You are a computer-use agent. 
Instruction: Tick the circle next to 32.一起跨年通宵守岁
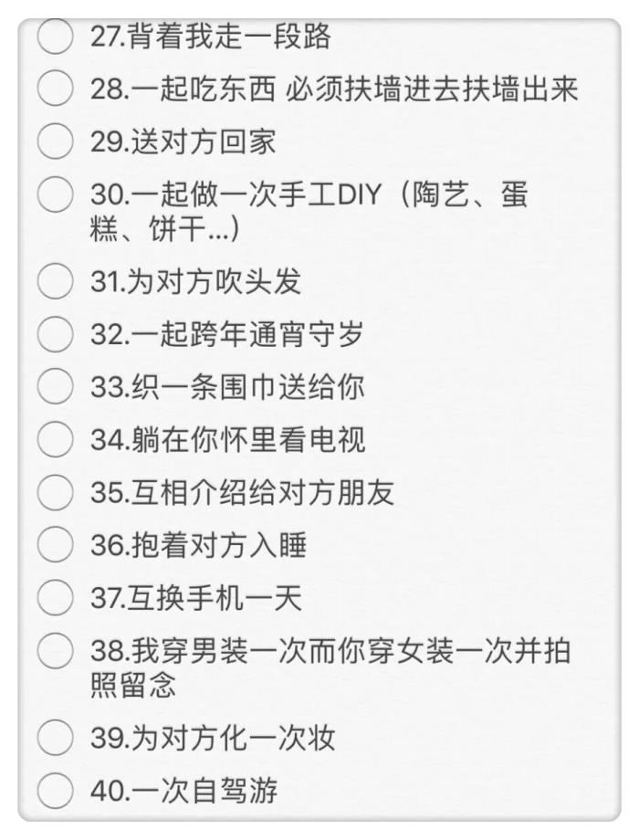click(x=56, y=334)
